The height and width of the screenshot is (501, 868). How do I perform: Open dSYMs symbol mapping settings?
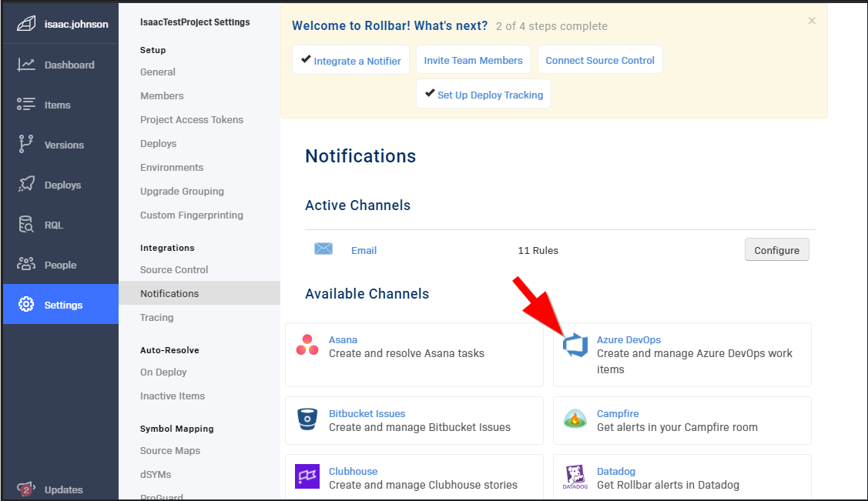(156, 474)
